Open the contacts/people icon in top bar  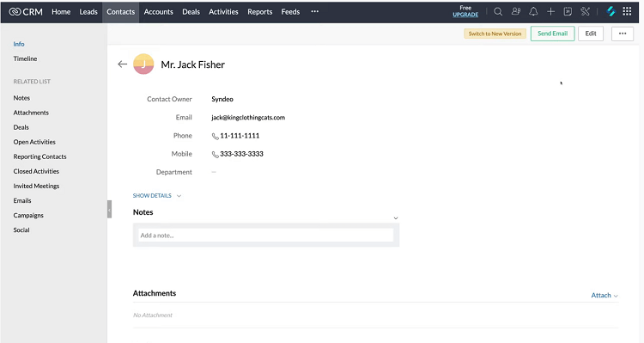[516, 12]
